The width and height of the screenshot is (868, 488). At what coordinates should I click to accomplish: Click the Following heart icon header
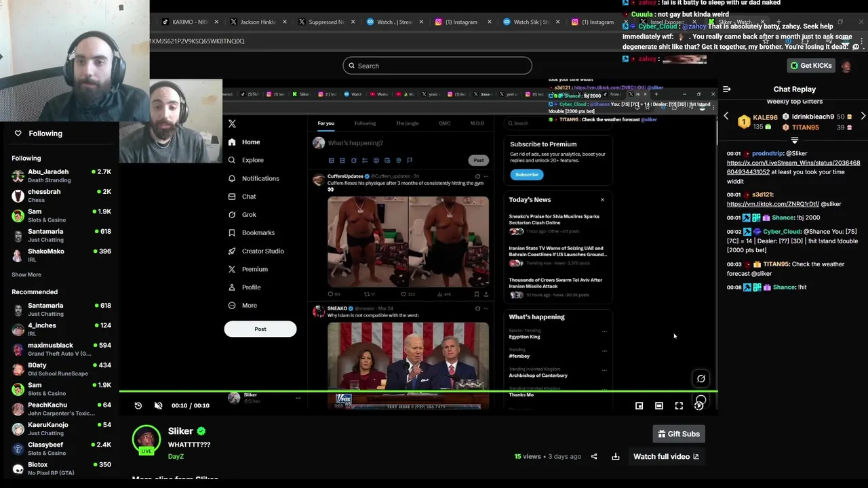point(18,134)
